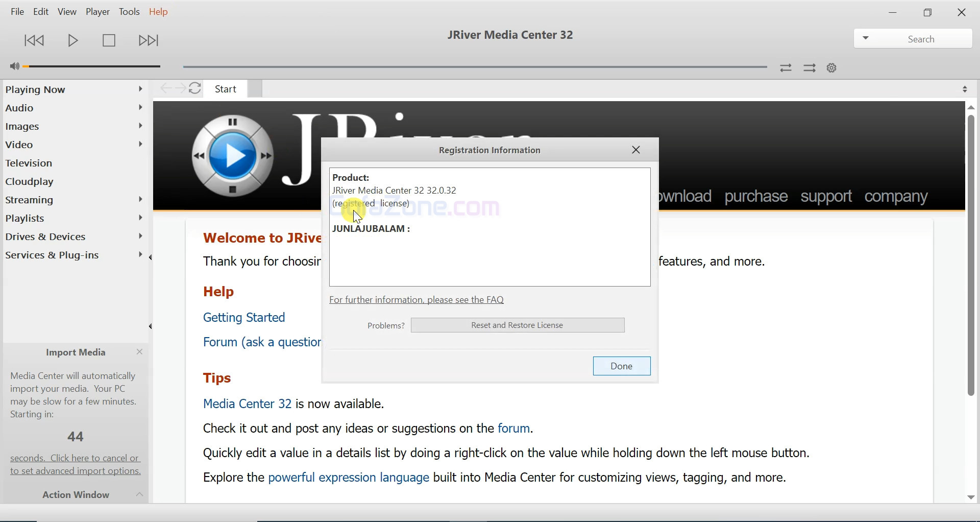Open the DSP Studio gear icon

pos(833,68)
